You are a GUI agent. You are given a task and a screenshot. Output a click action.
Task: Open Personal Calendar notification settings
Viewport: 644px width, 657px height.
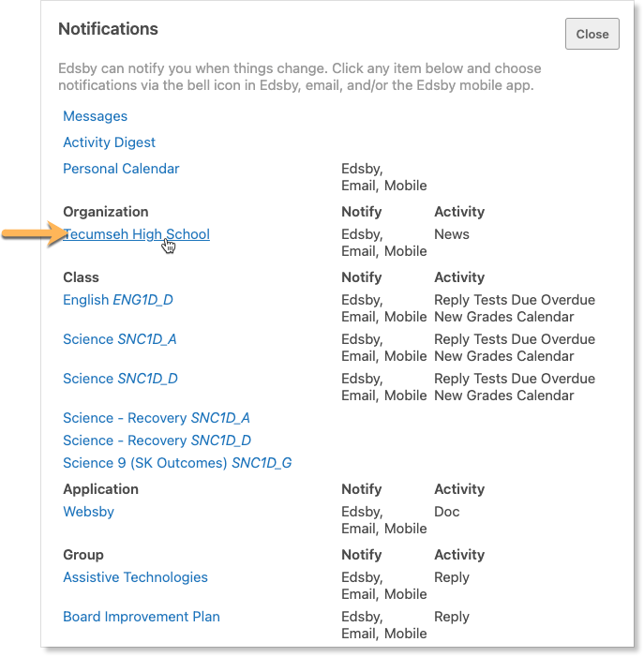coord(121,169)
